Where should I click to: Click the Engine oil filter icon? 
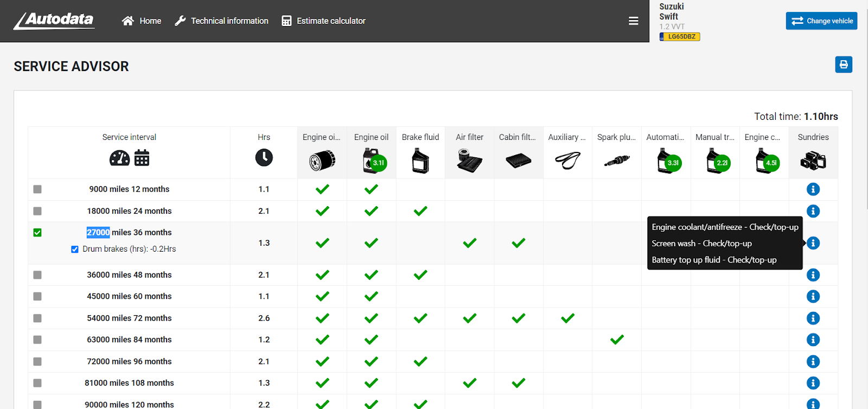pyautogui.click(x=322, y=161)
